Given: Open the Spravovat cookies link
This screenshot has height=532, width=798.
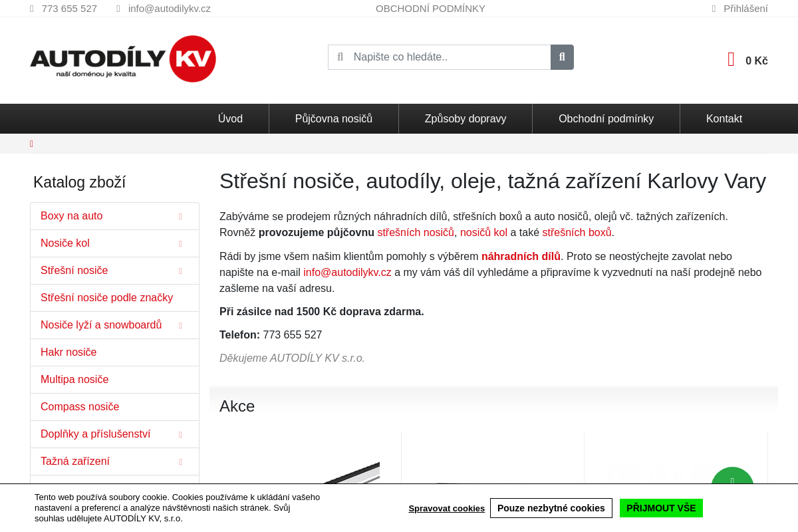Looking at the screenshot, I should click(x=446, y=508).
